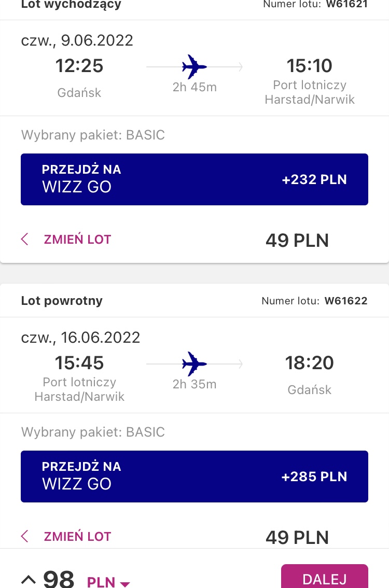Open the PLN currency dropdown
The image size is (389, 588).
pyautogui.click(x=108, y=582)
